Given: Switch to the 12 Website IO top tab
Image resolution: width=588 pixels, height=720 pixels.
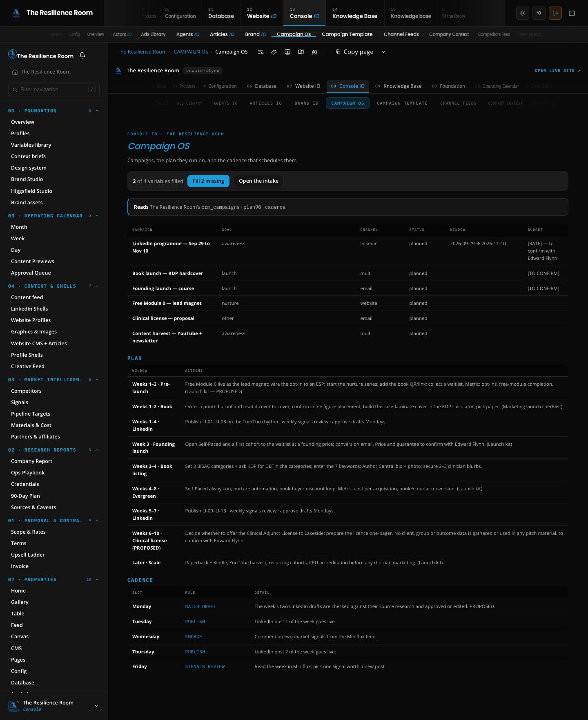Looking at the screenshot, I should (x=262, y=13).
